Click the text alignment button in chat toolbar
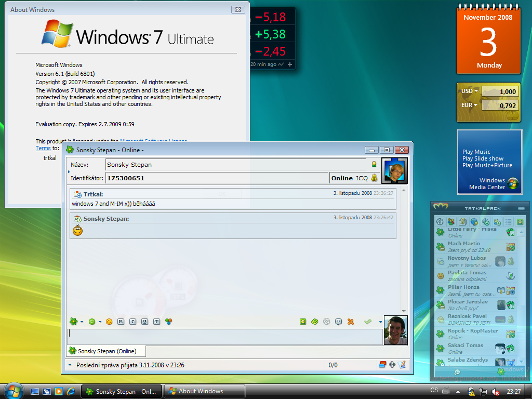 pos(156,322)
